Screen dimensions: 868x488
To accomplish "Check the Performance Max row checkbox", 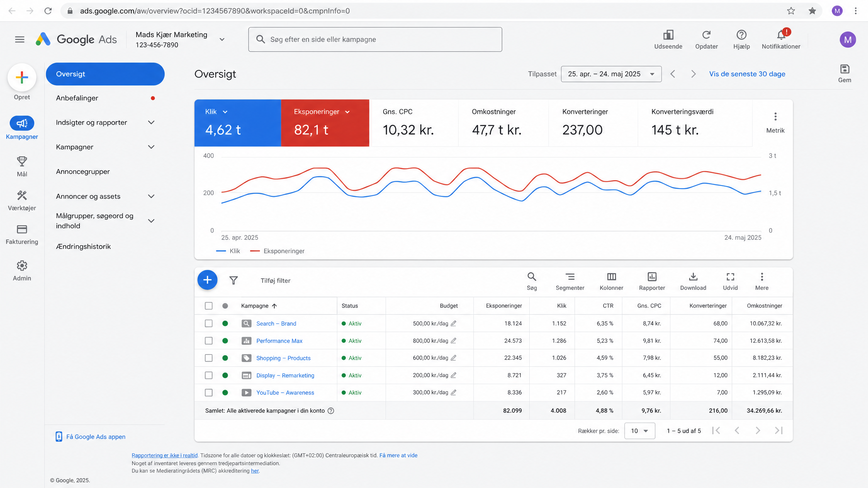I will tap(209, 341).
